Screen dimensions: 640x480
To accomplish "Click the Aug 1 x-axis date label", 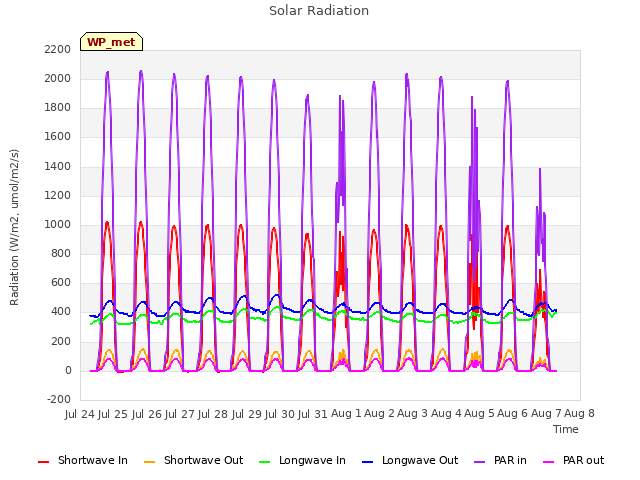I will [346, 414].
